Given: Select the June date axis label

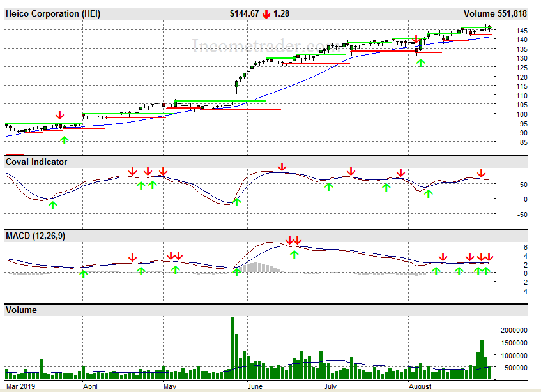Looking at the screenshot, I should pyautogui.click(x=255, y=386).
